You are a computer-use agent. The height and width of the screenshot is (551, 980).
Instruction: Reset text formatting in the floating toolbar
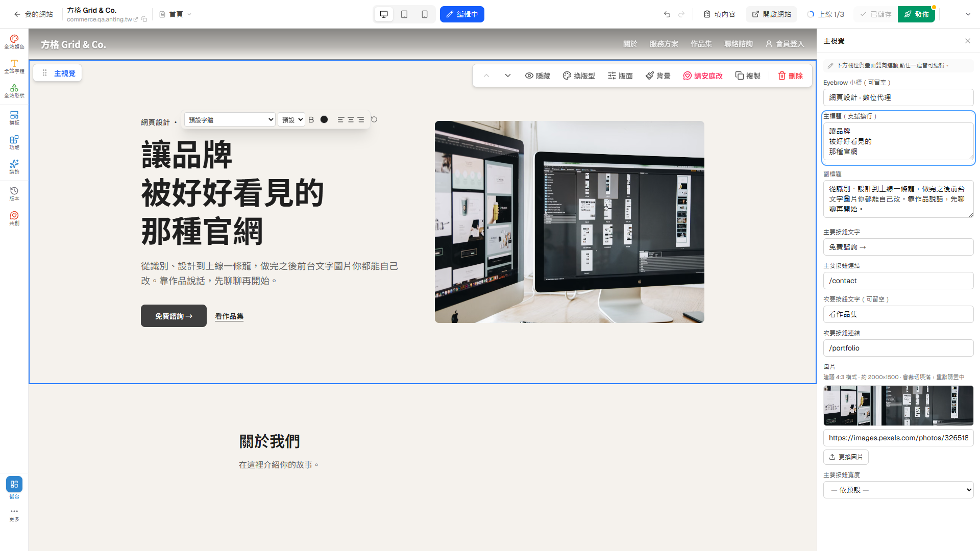[x=374, y=119]
